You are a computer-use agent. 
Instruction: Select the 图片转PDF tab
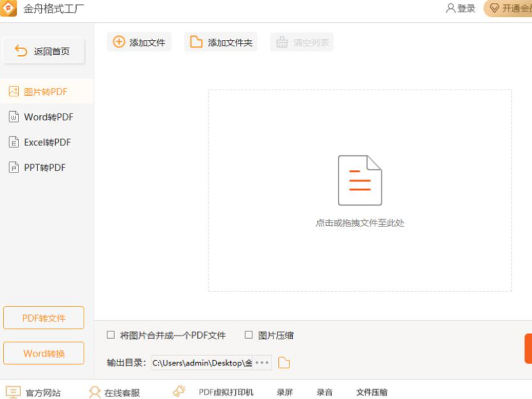(x=47, y=91)
